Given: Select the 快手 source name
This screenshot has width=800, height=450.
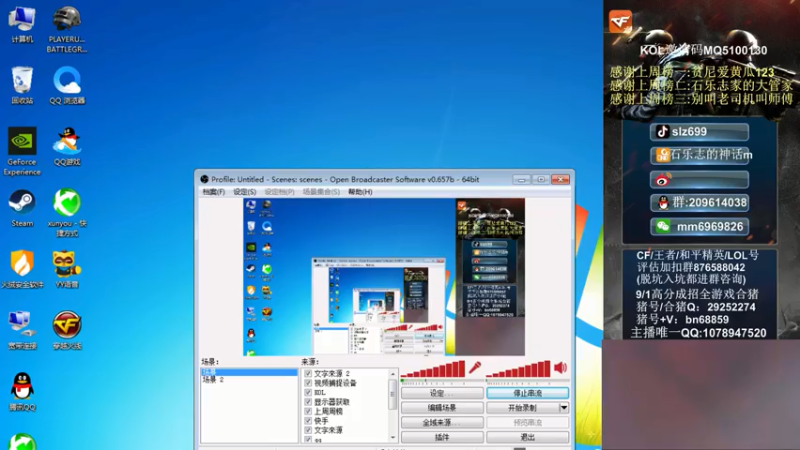Looking at the screenshot, I should pyautogui.click(x=321, y=421).
